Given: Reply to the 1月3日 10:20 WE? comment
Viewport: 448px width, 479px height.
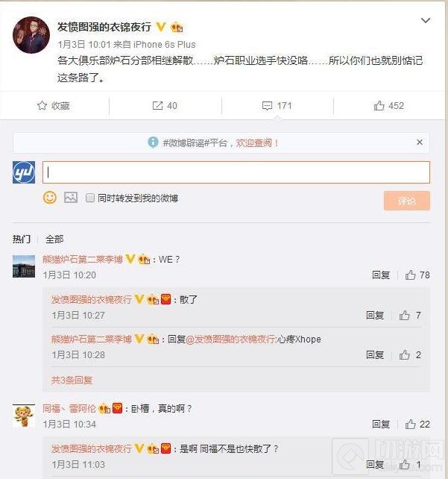Looking at the screenshot, I should [x=381, y=275].
